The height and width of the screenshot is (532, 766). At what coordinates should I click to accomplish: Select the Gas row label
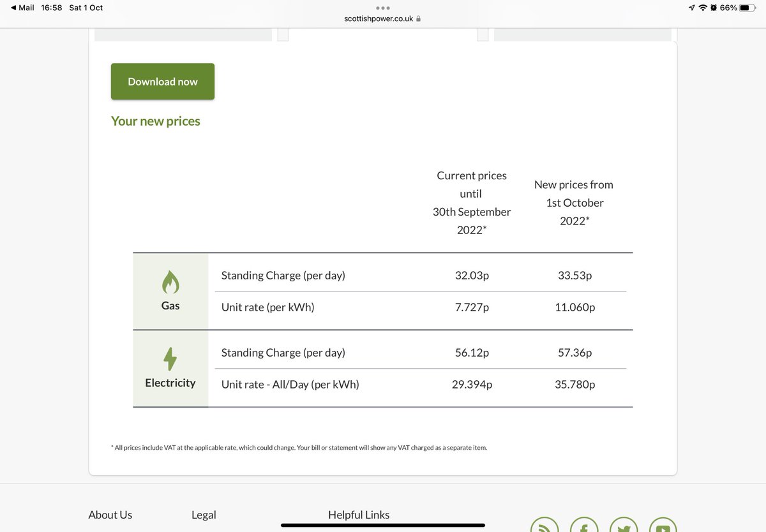point(170,306)
